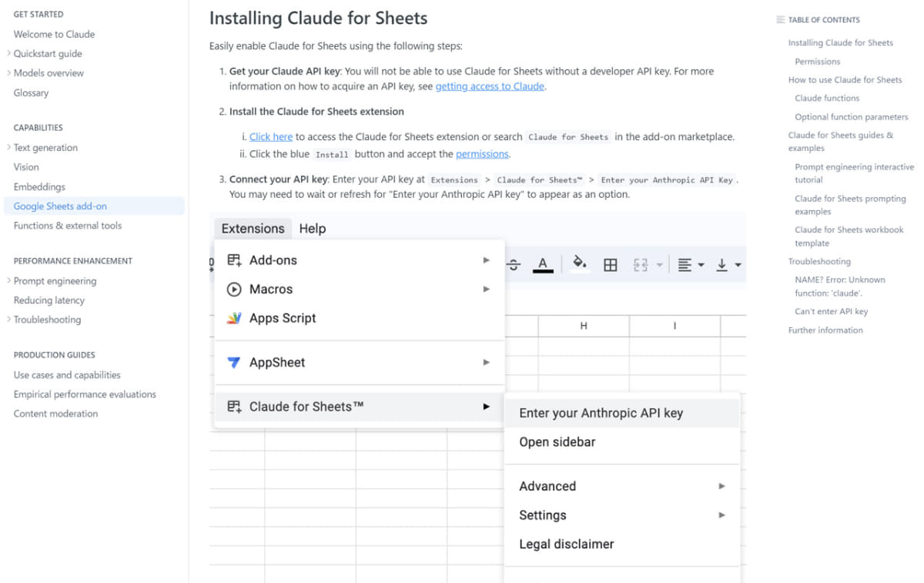Open the merge cells dropdown arrow
Image resolution: width=924 pixels, height=583 pixels.
coord(659,265)
